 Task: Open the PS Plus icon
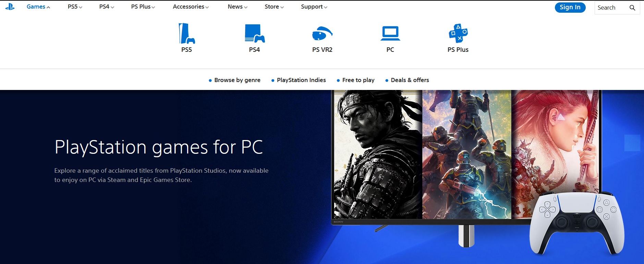(x=458, y=33)
